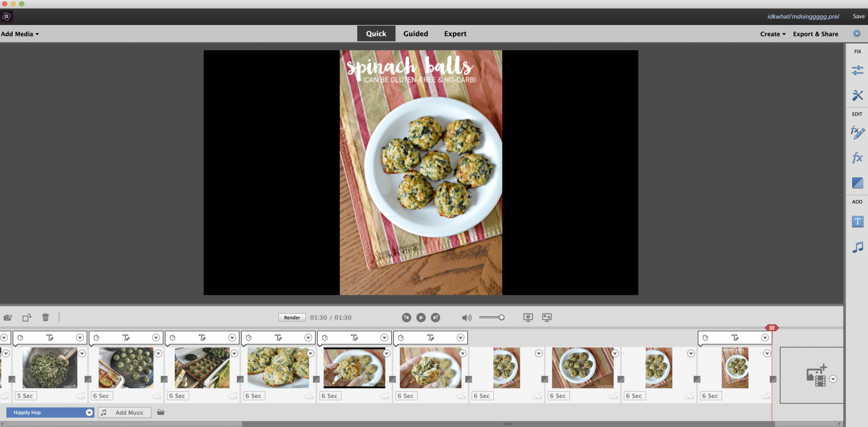Open options arrow on title slide thumbnail
This screenshot has height=427, width=868.
tap(767, 354)
